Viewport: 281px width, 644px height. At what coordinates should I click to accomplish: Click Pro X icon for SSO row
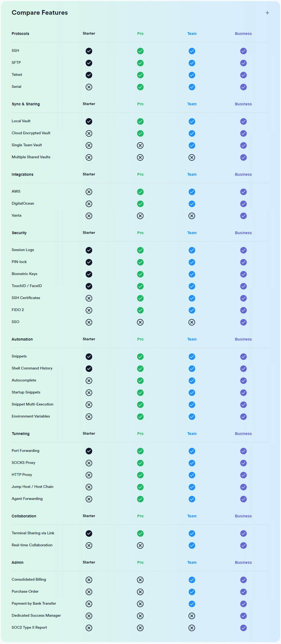(140, 322)
